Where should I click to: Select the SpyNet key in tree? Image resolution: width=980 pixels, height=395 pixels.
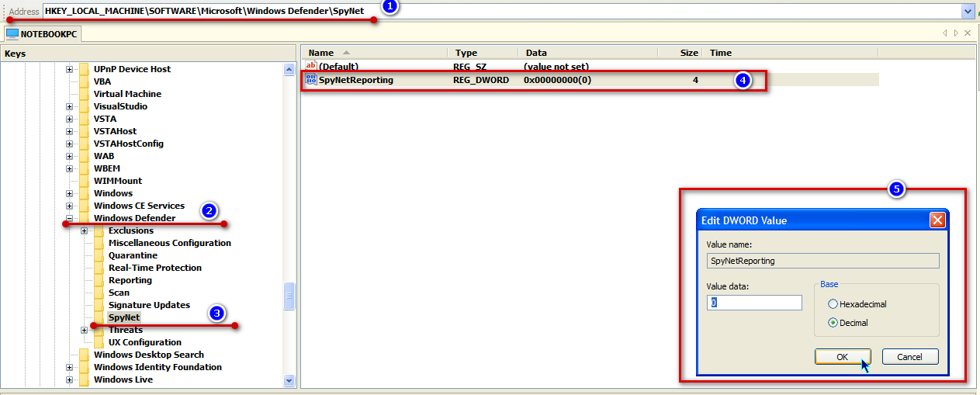point(124,317)
